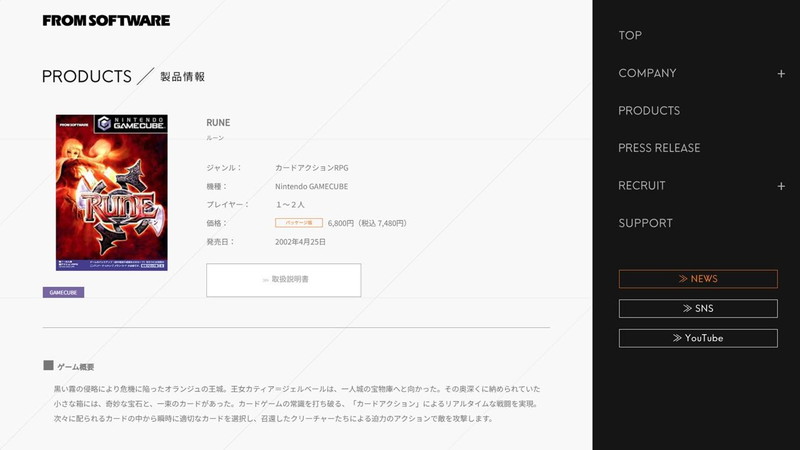Select PRODUCTS in the sidebar menu

[x=649, y=111]
